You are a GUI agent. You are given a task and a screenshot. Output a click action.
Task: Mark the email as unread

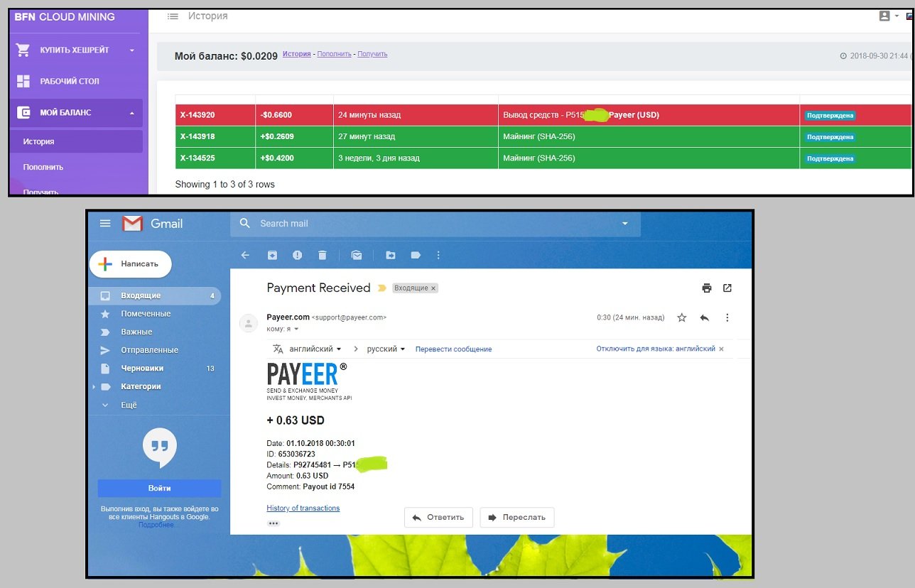pos(357,255)
